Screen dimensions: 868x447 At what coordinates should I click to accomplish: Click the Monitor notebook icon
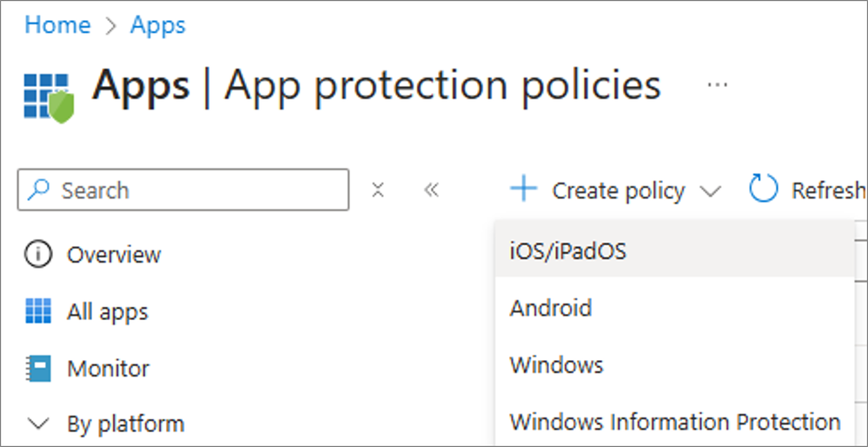pyautogui.click(x=38, y=369)
